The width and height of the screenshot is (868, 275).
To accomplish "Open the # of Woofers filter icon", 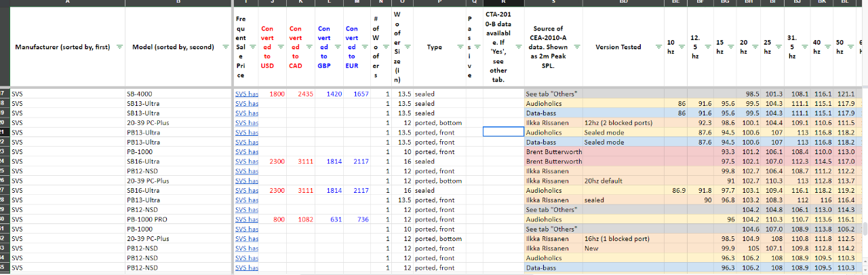I will click(x=384, y=47).
